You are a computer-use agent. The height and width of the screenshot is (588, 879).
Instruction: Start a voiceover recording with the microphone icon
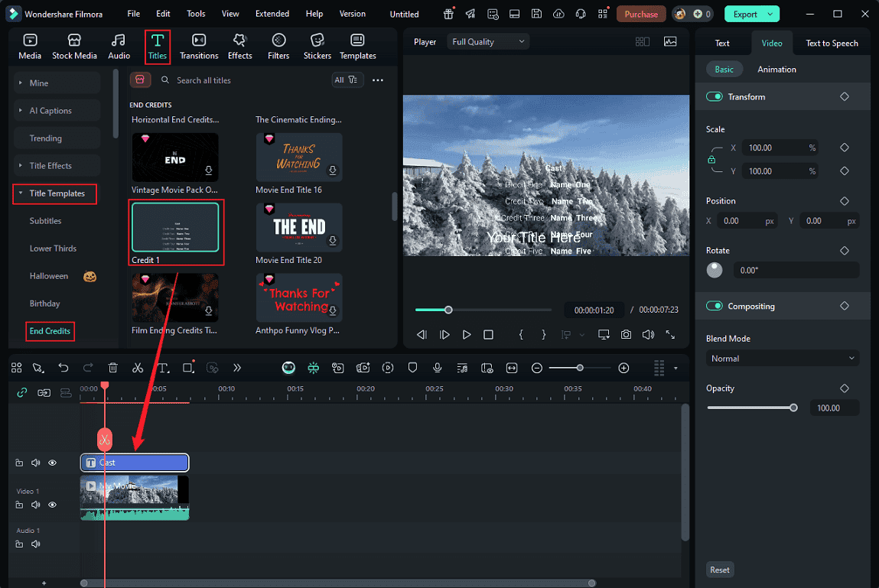tap(437, 368)
